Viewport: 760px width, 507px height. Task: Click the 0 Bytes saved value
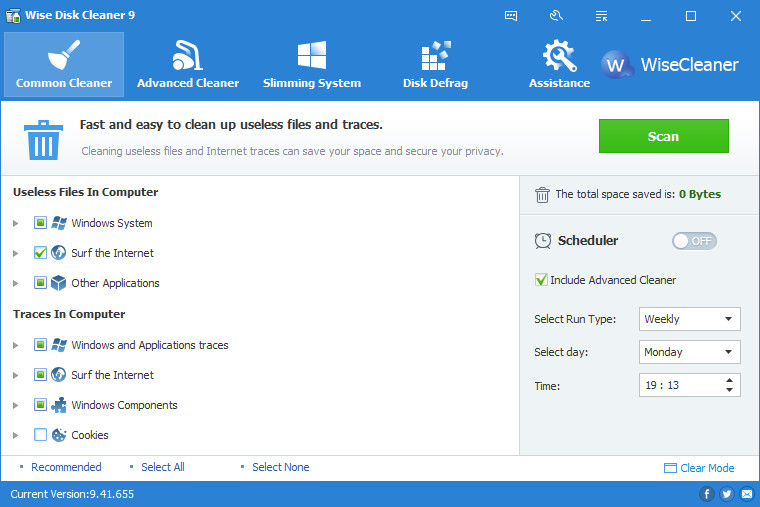point(700,194)
